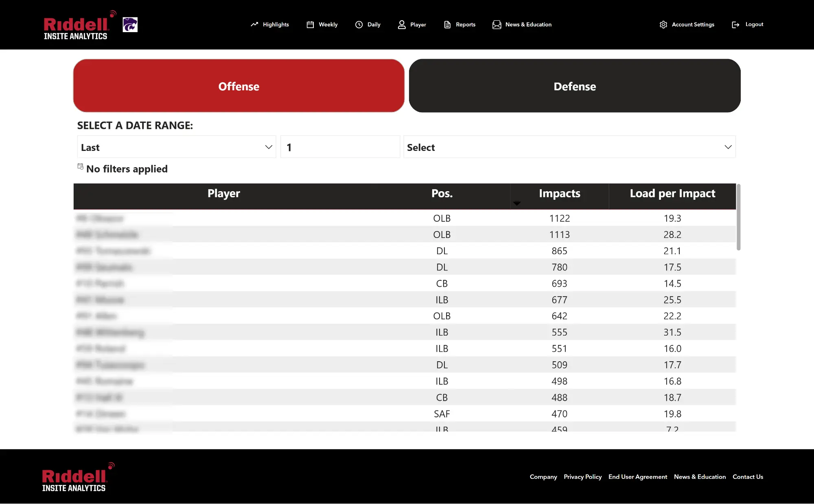This screenshot has width=814, height=504.
Task: Click the Account Settings gear icon
Action: pyautogui.click(x=663, y=24)
